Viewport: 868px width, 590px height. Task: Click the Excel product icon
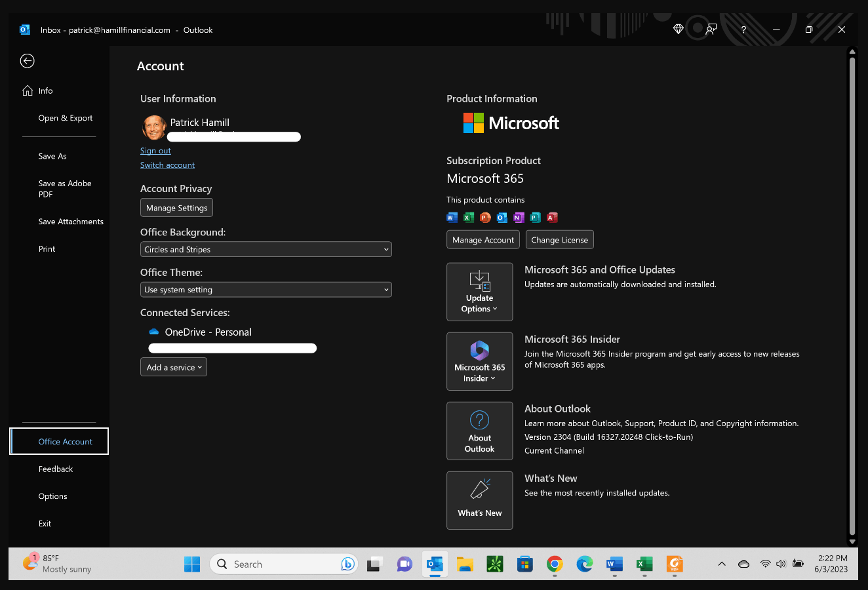point(469,218)
